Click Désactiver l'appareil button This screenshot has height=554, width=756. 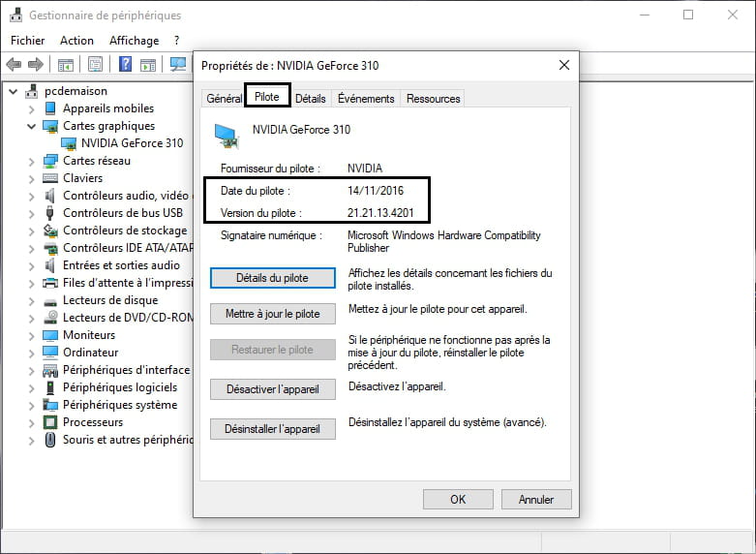pos(273,389)
